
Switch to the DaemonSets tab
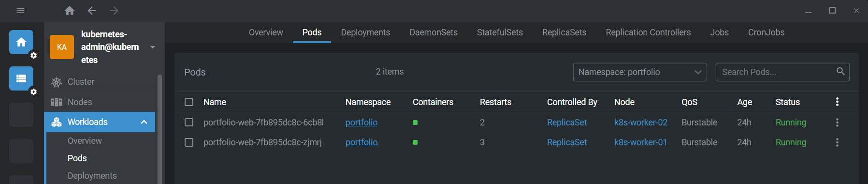pyautogui.click(x=434, y=32)
